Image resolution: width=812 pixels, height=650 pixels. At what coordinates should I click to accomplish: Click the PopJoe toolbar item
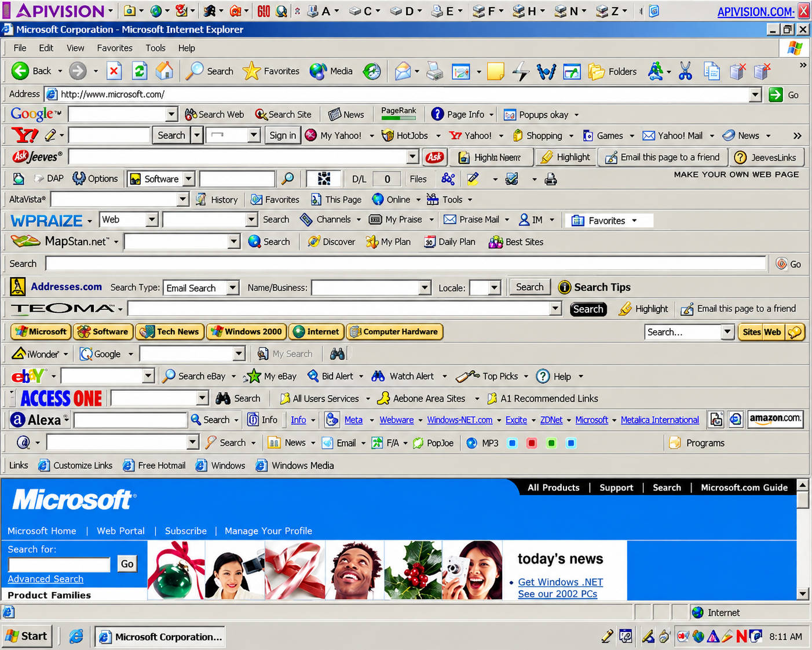(433, 443)
